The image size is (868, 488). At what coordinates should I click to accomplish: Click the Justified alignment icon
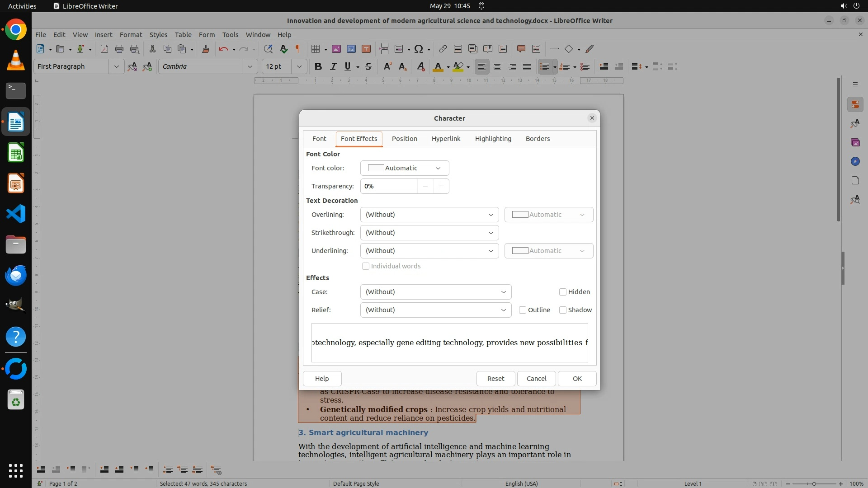coord(527,66)
